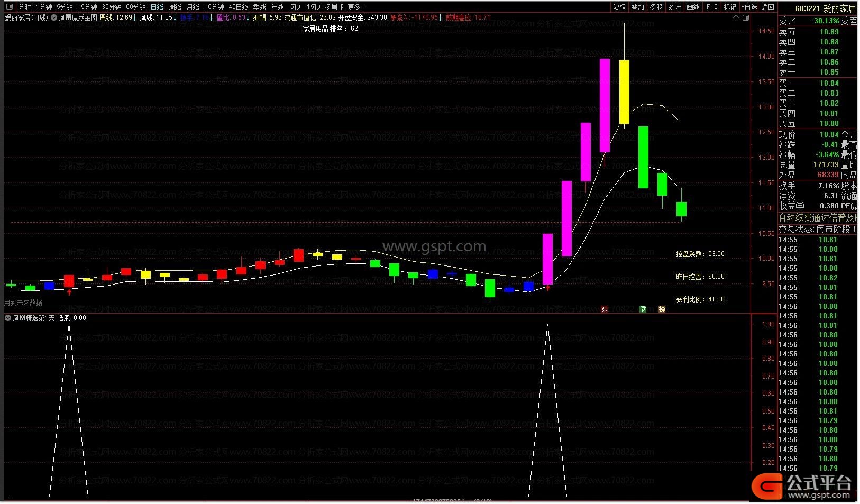Select the 5分钟 period tab

65,7
